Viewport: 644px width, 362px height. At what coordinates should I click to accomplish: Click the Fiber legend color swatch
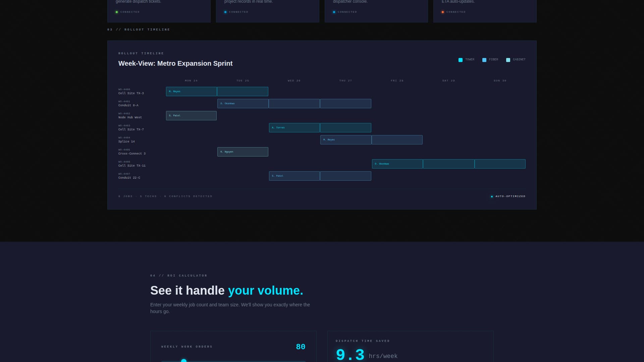484,60
